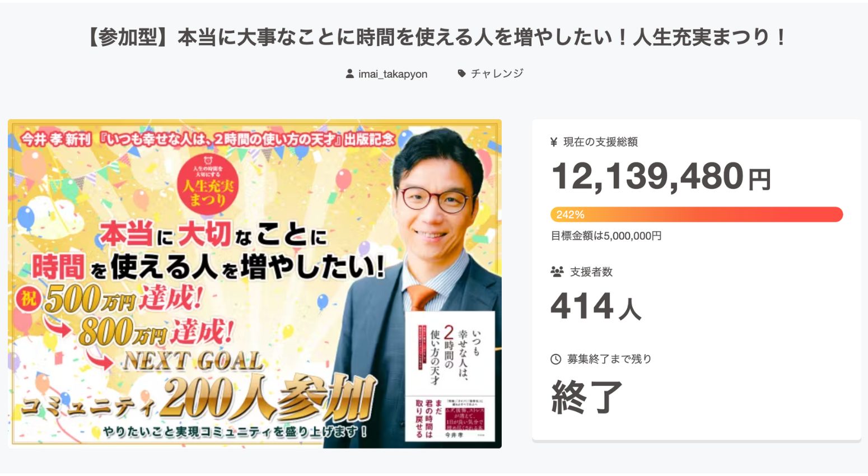Click the 支援者数 label
The height and width of the screenshot is (476, 868).
tap(591, 272)
